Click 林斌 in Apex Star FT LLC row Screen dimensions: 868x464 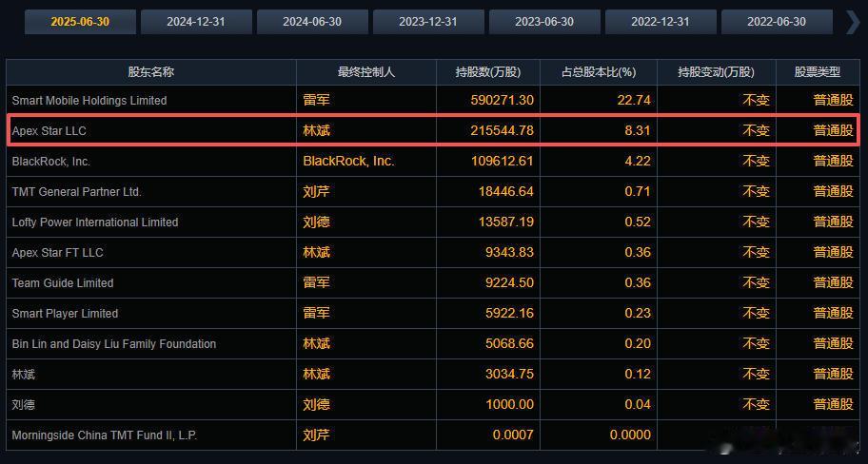[317, 252]
